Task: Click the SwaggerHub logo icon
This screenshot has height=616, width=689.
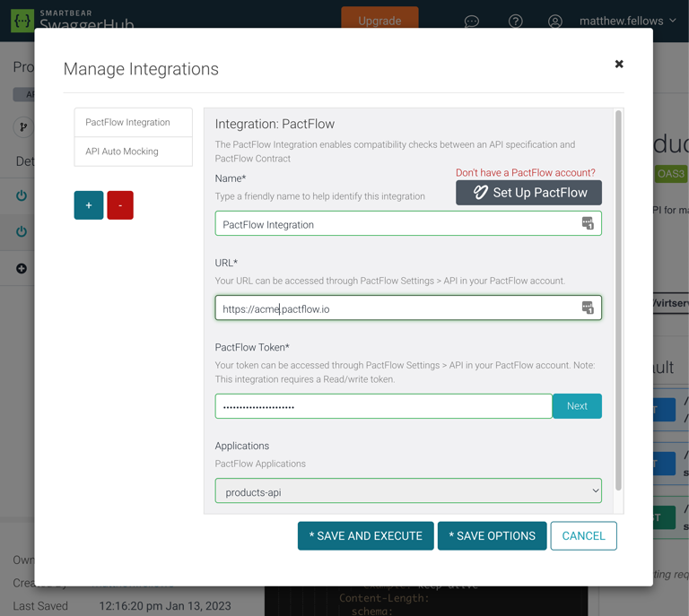Action: [x=22, y=20]
